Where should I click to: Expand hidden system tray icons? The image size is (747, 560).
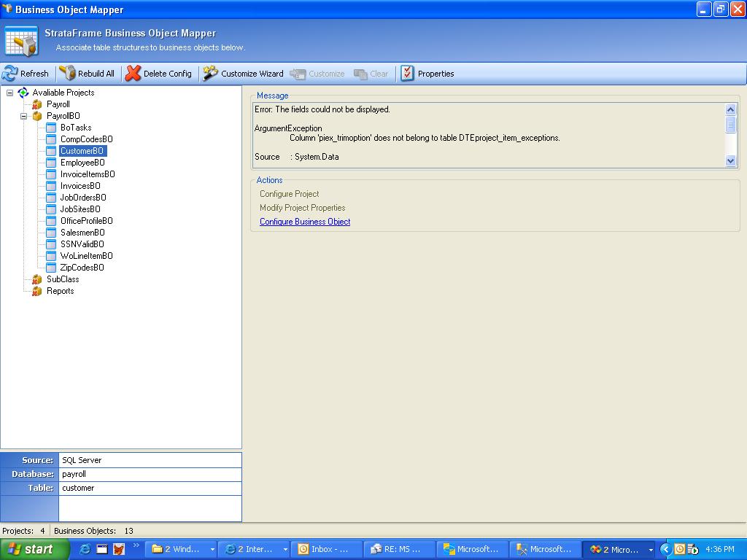(665, 549)
